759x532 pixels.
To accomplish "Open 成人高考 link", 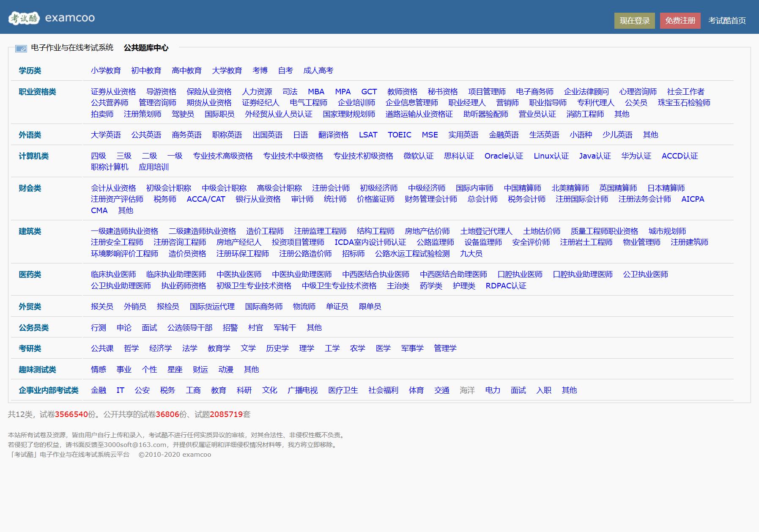I will tap(318, 71).
